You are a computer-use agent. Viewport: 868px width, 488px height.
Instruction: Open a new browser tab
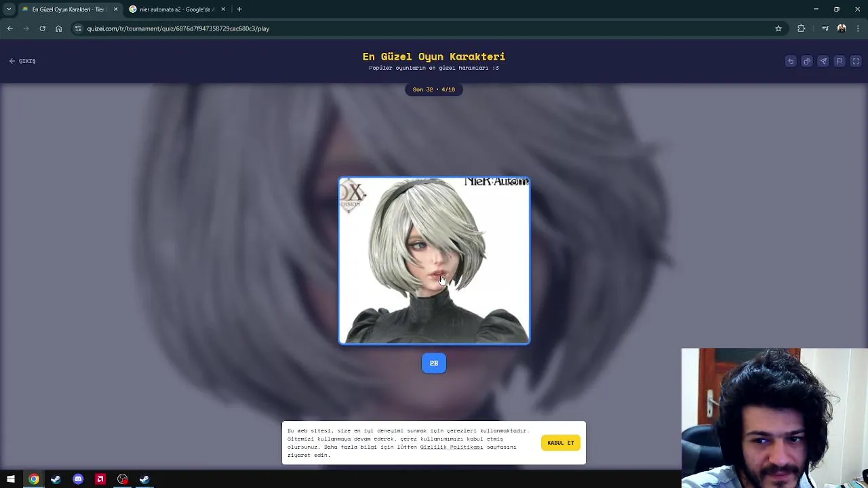(239, 9)
